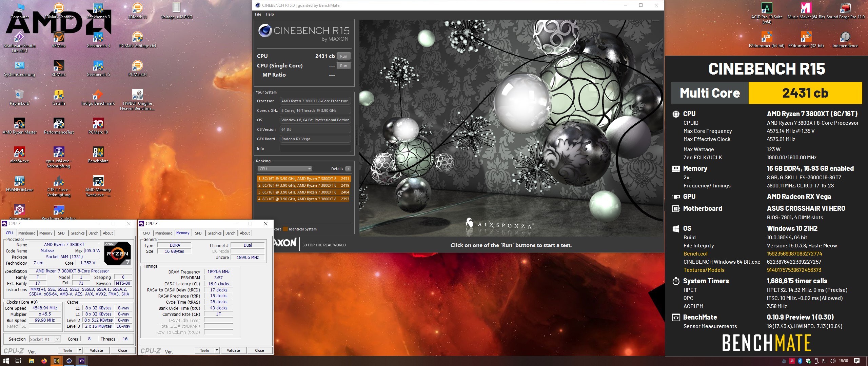Click Textures/Models entry in BenchMate

704,270
